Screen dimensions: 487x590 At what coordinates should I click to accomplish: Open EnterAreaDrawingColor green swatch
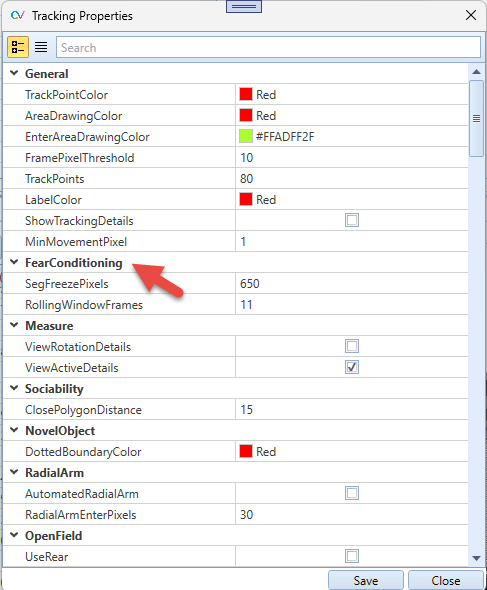pos(246,136)
